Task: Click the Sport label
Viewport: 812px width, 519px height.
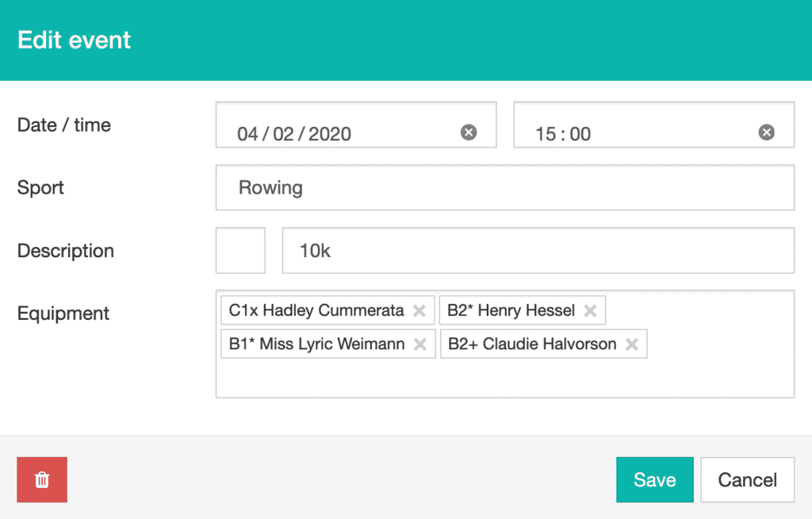Action: 40,188
